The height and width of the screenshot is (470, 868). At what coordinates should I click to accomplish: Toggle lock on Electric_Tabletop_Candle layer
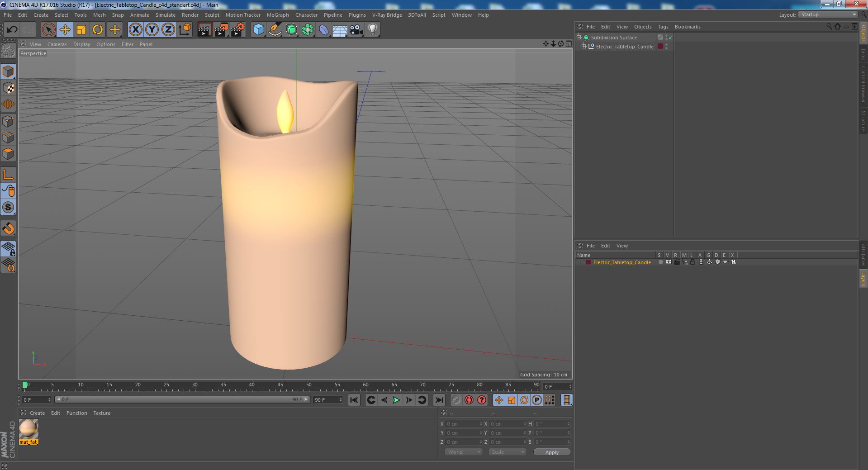tap(693, 262)
